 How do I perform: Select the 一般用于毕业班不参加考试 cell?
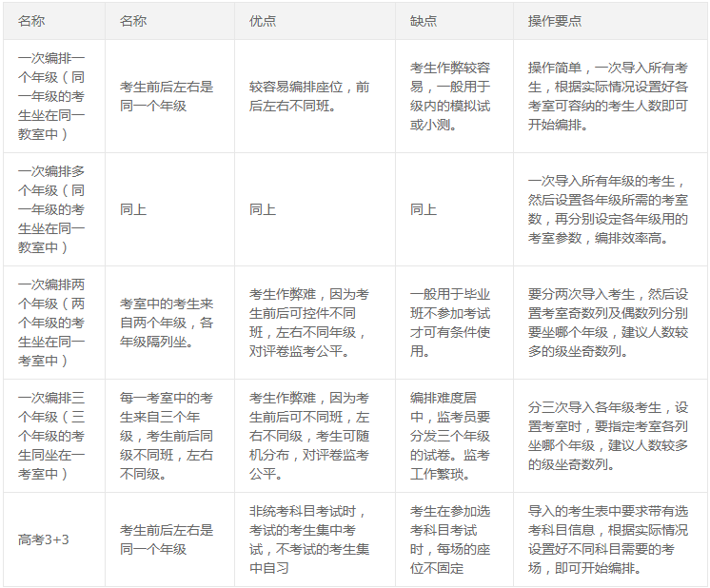(450, 322)
